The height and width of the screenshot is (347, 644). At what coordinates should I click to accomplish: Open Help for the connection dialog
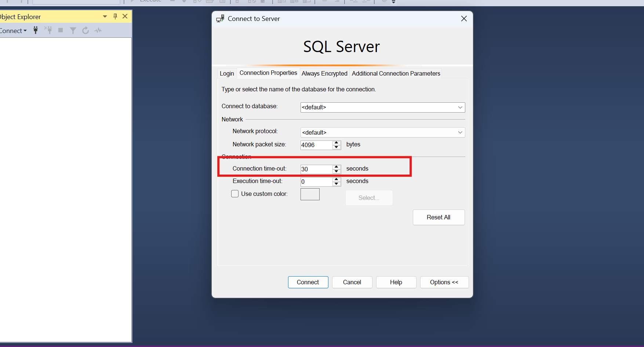tap(396, 282)
